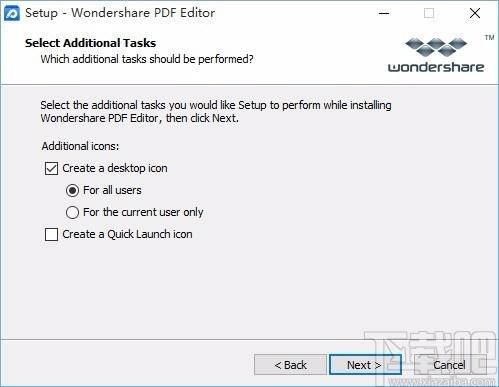Click the 'Create a Quick Launch icon' label

click(x=127, y=234)
